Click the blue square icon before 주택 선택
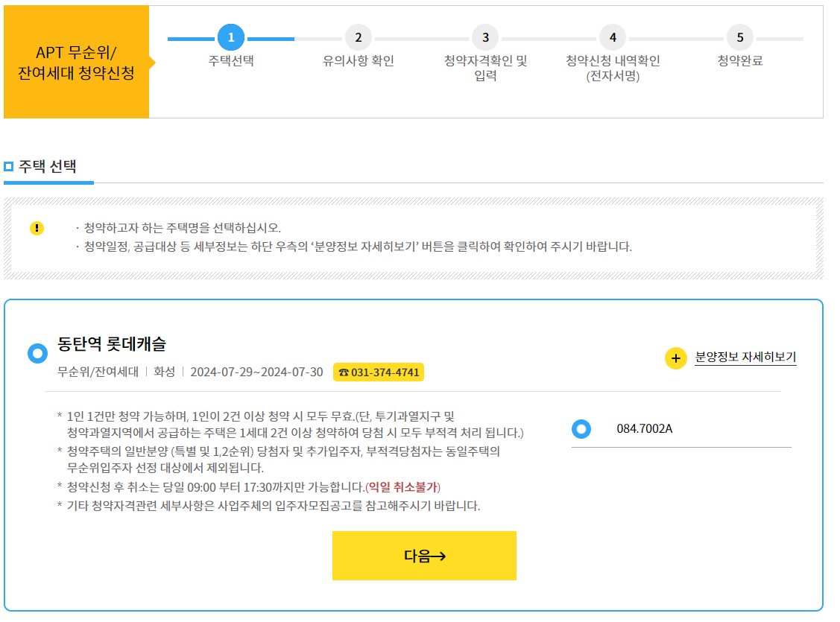The width and height of the screenshot is (840, 622). click(x=9, y=166)
